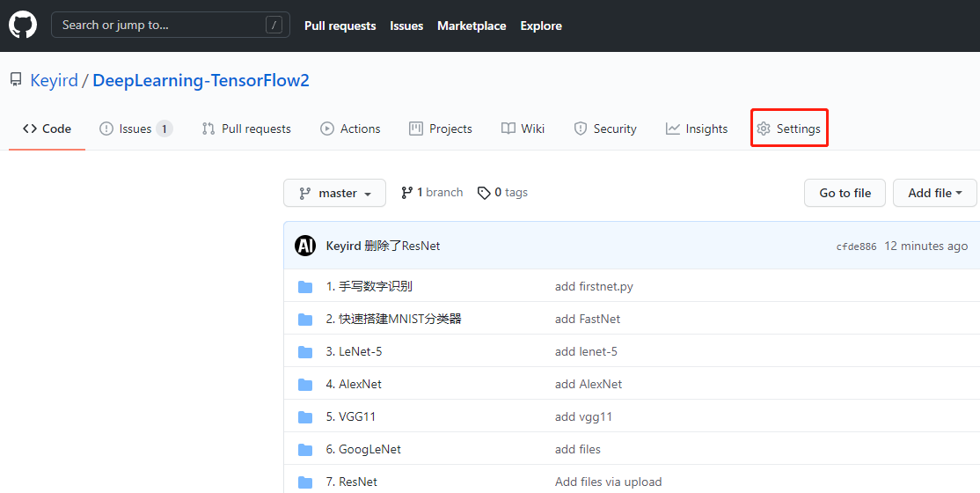Image resolution: width=980 pixels, height=493 pixels.
Task: Open the 6. GoogLeNet folder
Action: [x=363, y=449]
